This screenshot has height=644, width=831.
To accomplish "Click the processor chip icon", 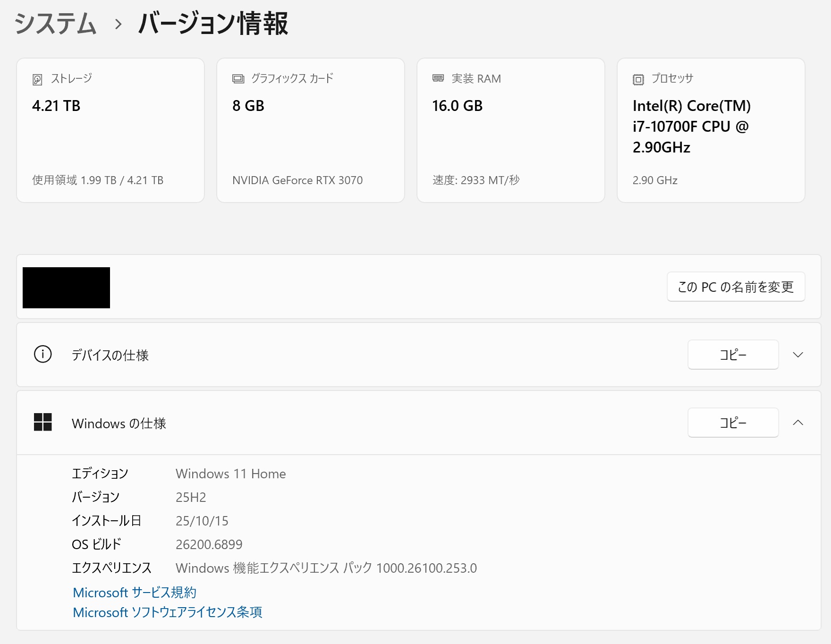I will tap(638, 79).
